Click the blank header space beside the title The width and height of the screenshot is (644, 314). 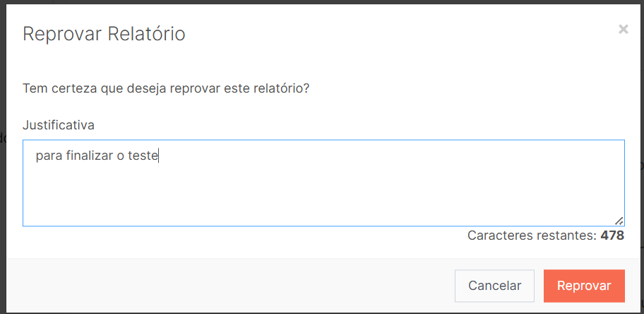(x=395, y=34)
